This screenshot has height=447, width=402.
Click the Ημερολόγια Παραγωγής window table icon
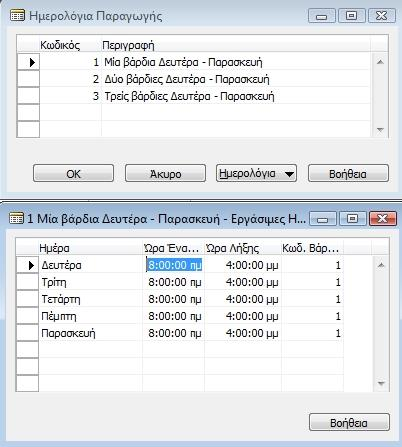(17, 16)
